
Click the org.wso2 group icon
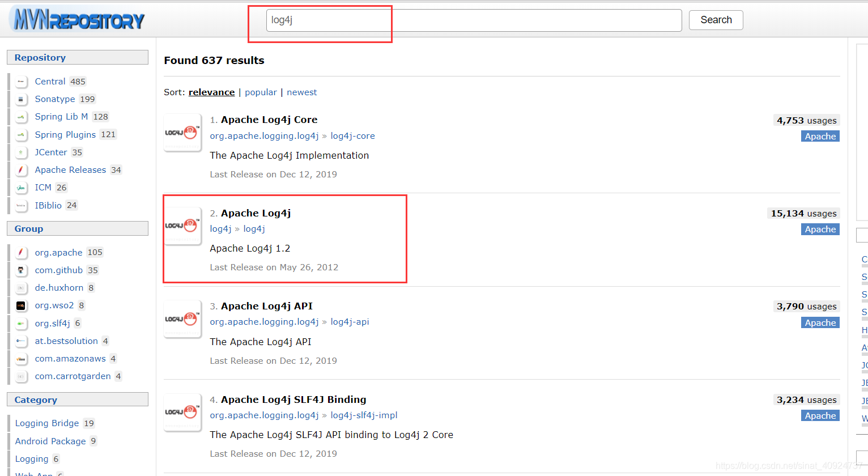(x=21, y=305)
